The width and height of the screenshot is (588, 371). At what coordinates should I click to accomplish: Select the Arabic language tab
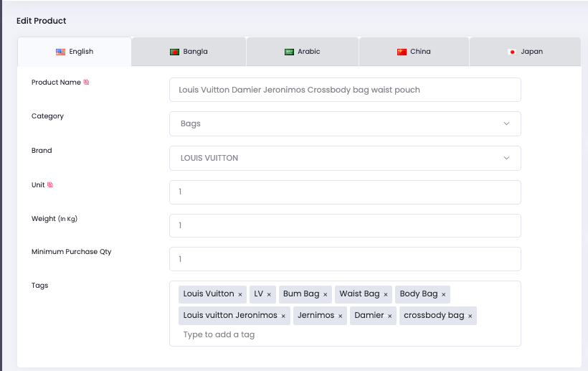point(303,52)
